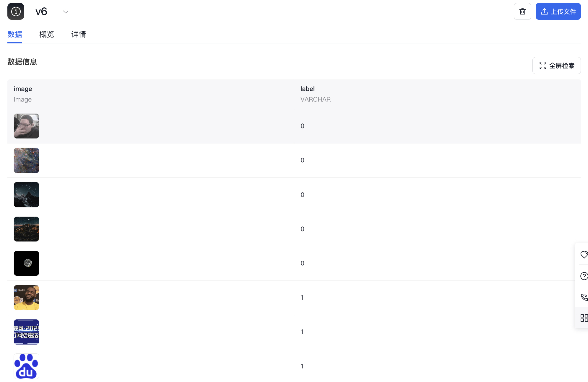Click the fullscreen expand icon in 全屏检索
This screenshot has height=382, width=588.
[x=543, y=66]
